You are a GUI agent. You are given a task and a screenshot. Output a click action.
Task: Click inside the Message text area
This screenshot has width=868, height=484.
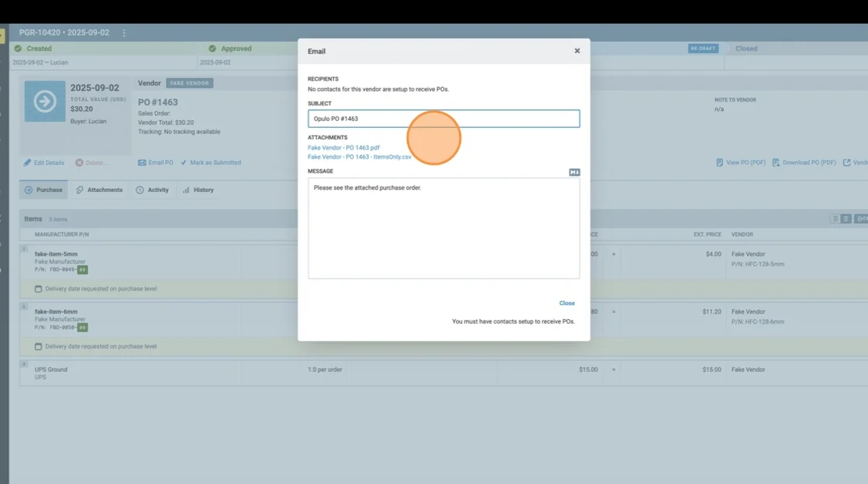443,228
